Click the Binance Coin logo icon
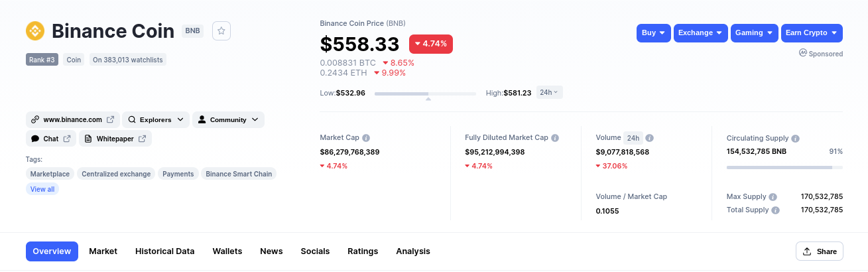The image size is (868, 272). [34, 31]
